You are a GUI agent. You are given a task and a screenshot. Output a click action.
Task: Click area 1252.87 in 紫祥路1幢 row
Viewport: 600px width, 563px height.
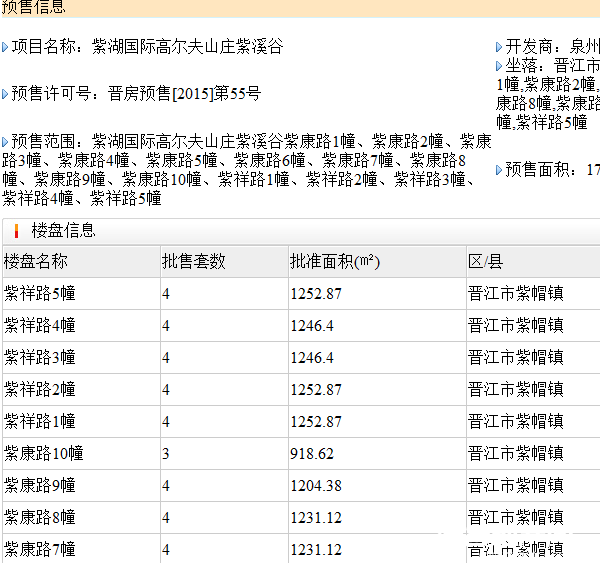coord(316,422)
